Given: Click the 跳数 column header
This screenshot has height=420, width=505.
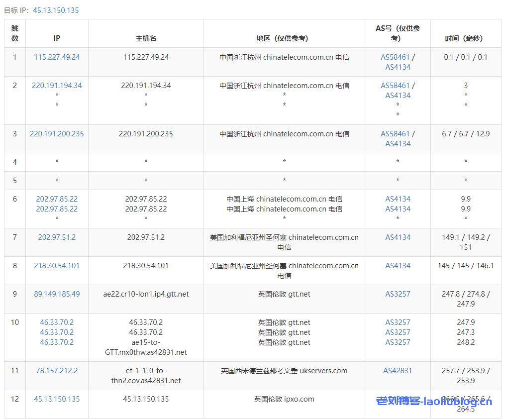Looking at the screenshot, I should pyautogui.click(x=15, y=33).
